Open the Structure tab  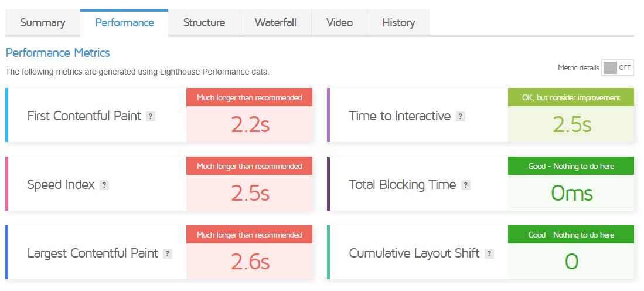point(204,23)
